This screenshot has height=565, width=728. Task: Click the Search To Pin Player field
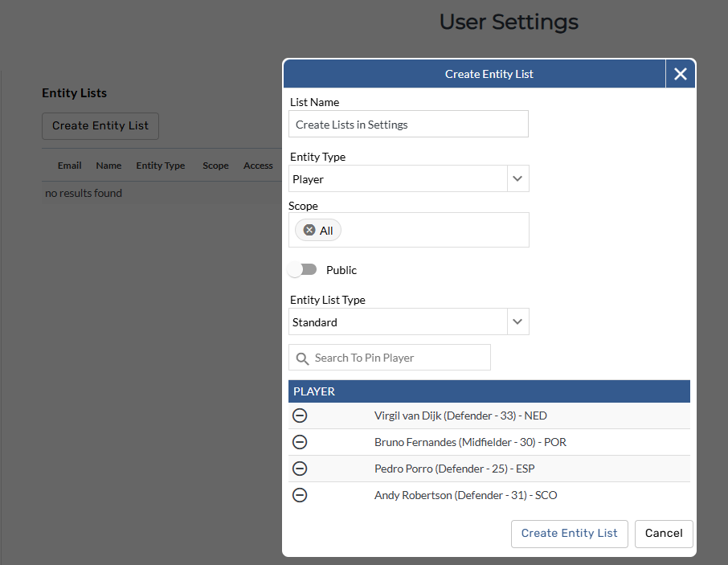(390, 358)
